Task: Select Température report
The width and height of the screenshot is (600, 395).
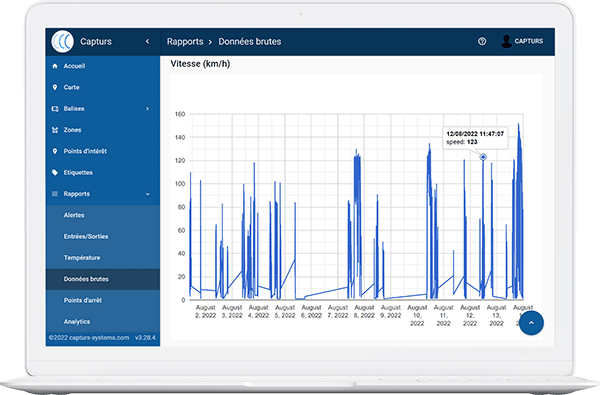Action: (x=103, y=258)
